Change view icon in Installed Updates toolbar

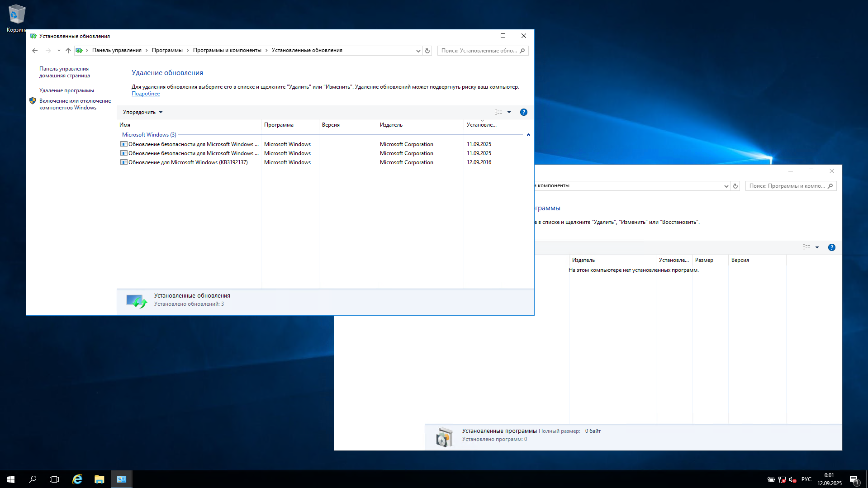[x=498, y=112]
